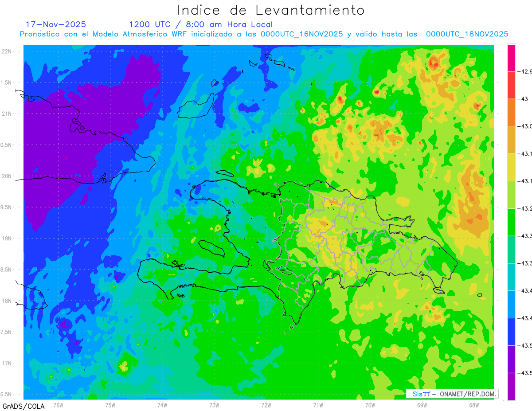Viewport: 532px width, 411px height.
Task: Click the date label '17-Nov-2025'
Action: click(x=56, y=24)
